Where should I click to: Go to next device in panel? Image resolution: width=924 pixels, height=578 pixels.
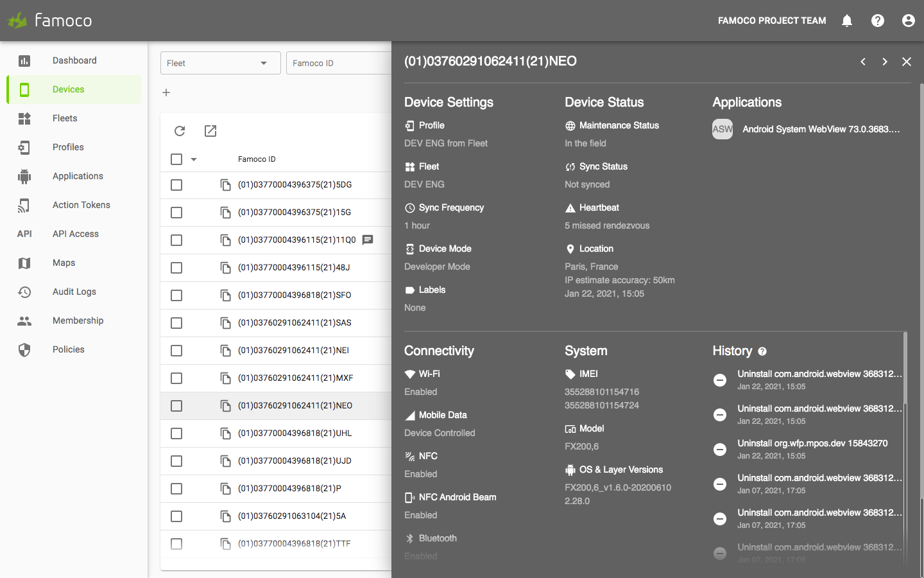click(x=885, y=62)
